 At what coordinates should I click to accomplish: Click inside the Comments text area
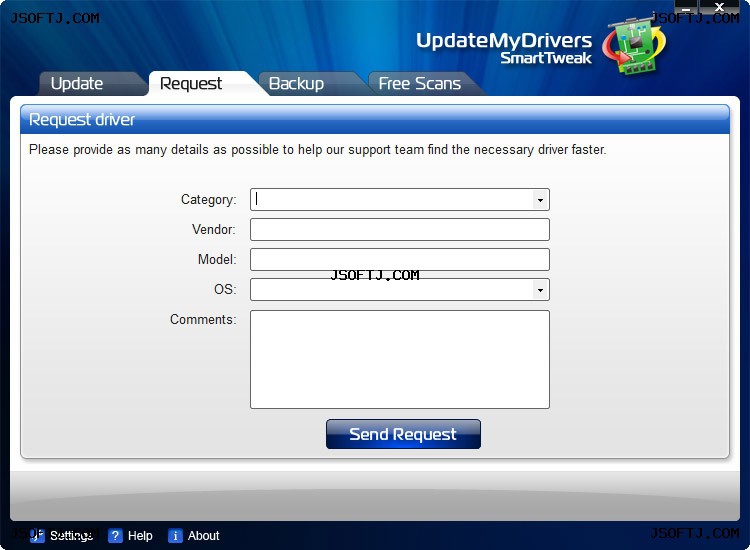click(x=399, y=359)
